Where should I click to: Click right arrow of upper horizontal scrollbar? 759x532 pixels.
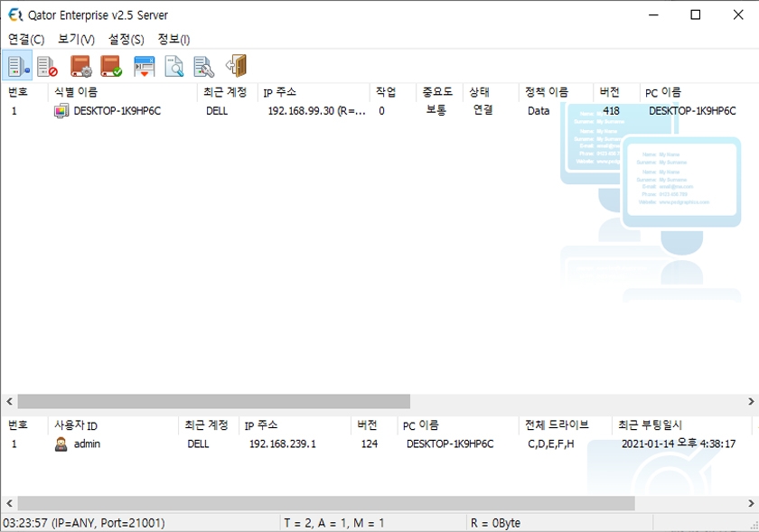pyautogui.click(x=751, y=401)
